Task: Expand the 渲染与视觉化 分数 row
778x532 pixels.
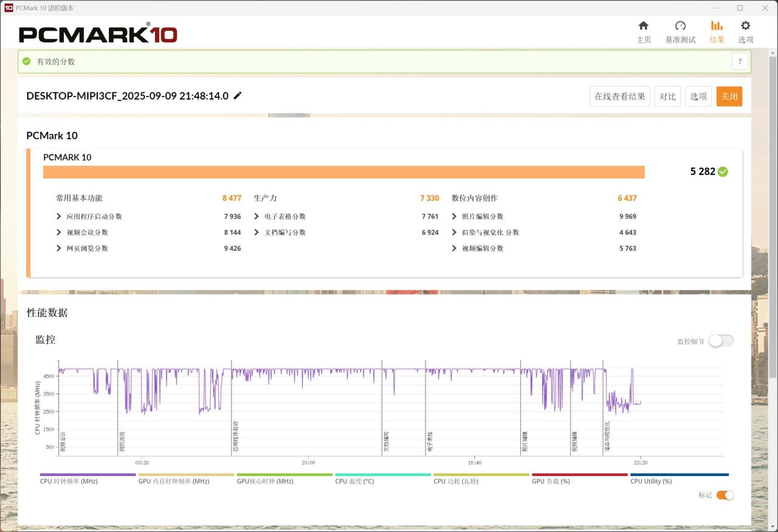Action: (454, 232)
